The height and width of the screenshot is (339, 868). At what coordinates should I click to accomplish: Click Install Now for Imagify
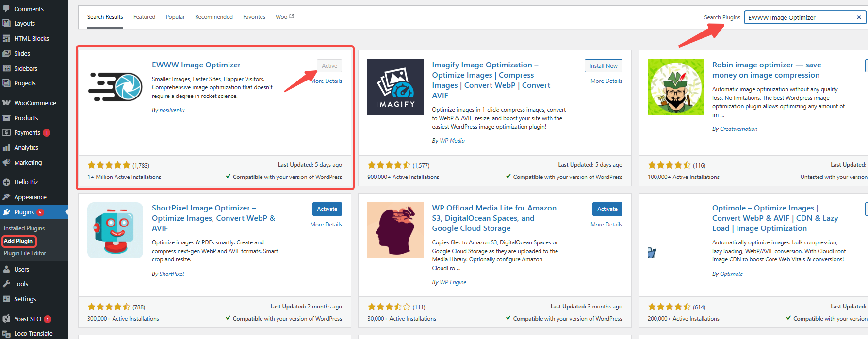point(603,66)
